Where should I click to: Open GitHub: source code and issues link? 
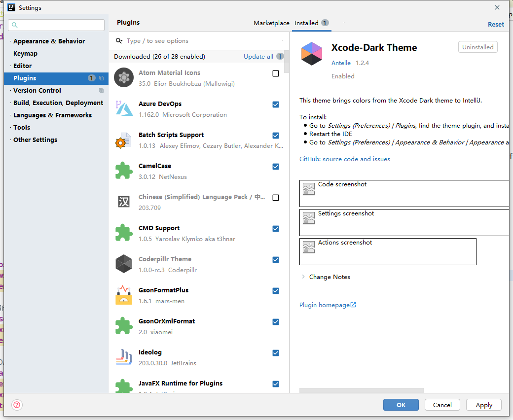[x=345, y=159]
